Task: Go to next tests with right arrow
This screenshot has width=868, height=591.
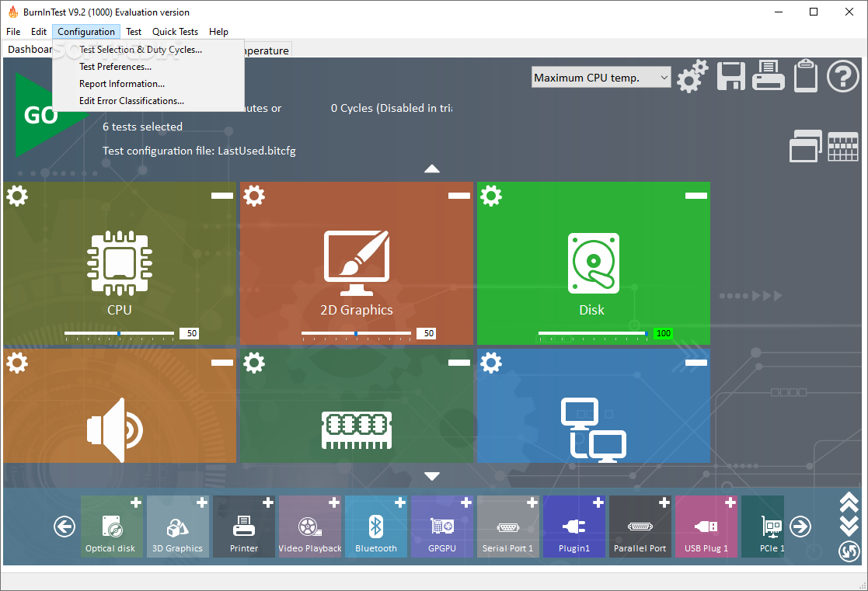Action: coord(800,527)
